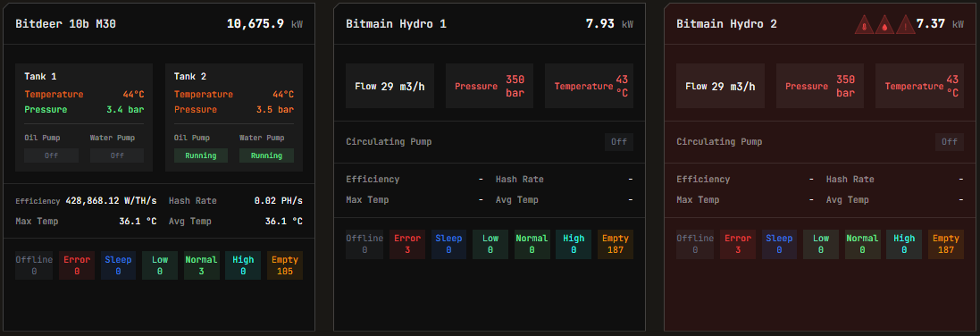The width and height of the screenshot is (980, 336).
Task: Select the Empty 187 chip on Bitmain Hydro 1
Action: click(616, 244)
